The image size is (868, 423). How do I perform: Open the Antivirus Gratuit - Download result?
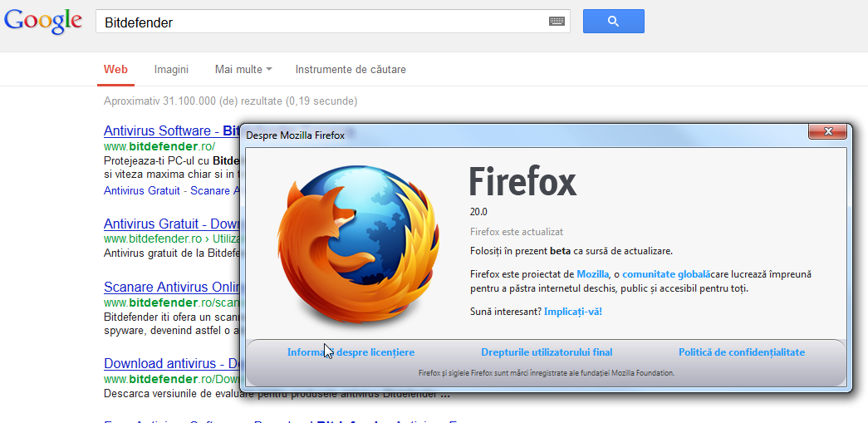click(x=172, y=224)
